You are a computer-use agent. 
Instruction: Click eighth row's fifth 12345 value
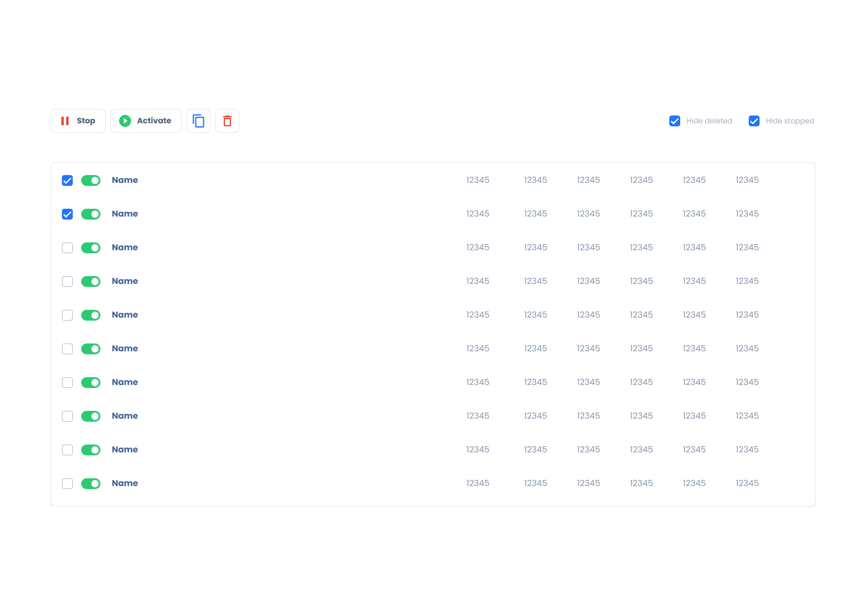(x=694, y=416)
